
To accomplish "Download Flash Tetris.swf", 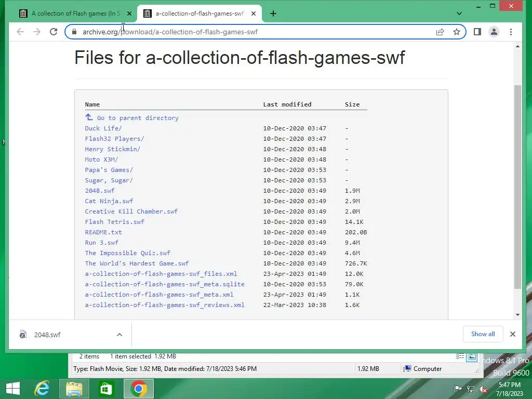I will click(x=115, y=222).
